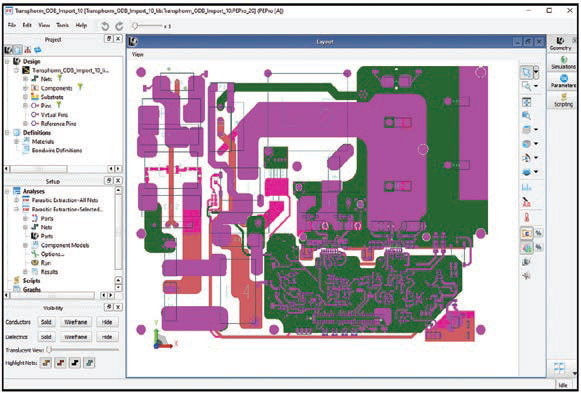This screenshot has width=581, height=393.
Task: Expand the Components node in Design tree
Action: 25,88
